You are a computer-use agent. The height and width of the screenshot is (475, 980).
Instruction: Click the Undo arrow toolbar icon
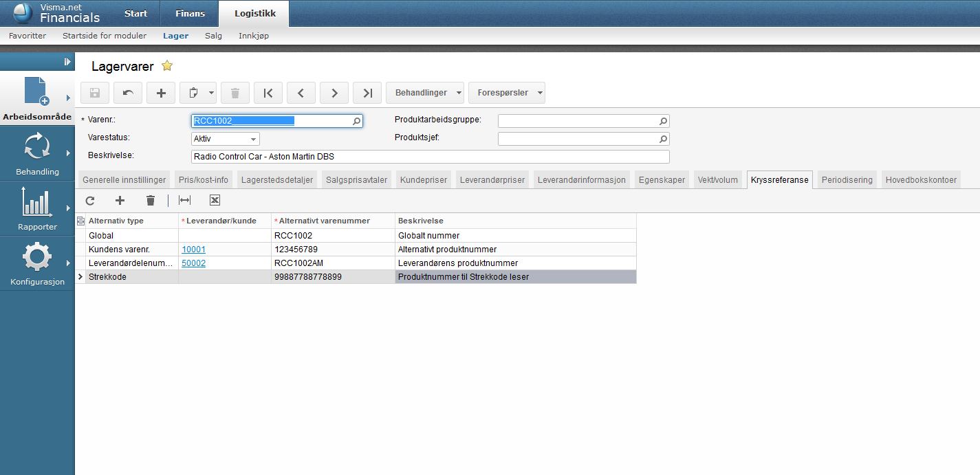pyautogui.click(x=128, y=93)
